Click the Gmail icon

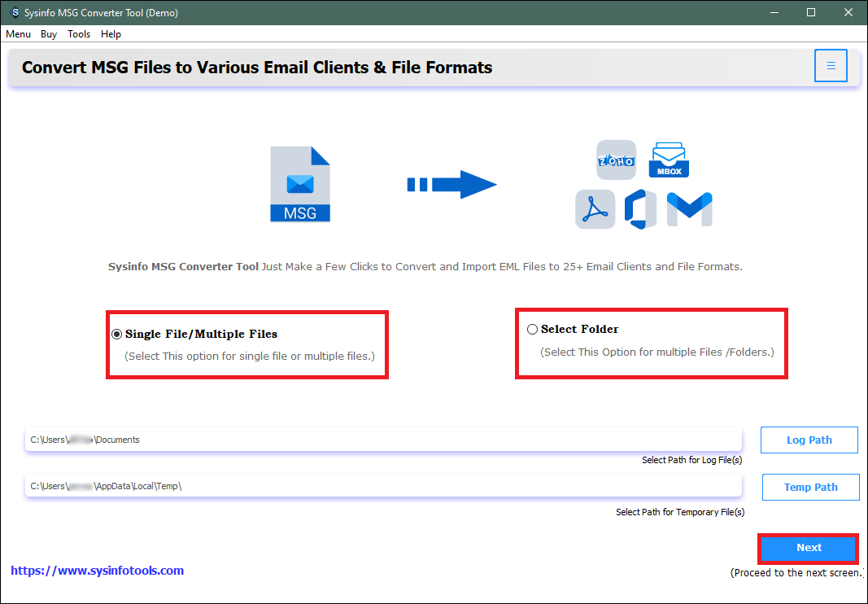click(x=689, y=209)
